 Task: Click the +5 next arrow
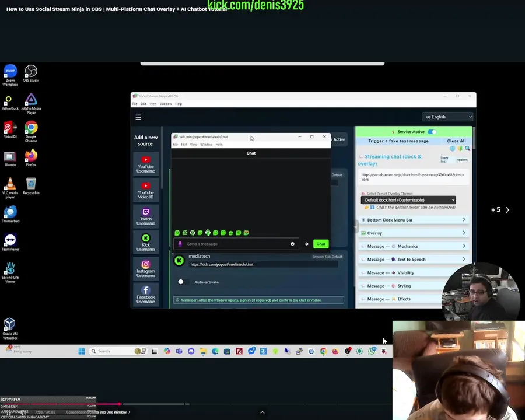point(508,209)
